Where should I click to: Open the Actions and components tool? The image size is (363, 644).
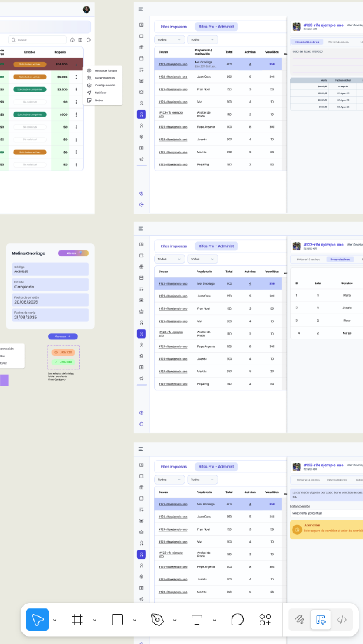coord(265,620)
